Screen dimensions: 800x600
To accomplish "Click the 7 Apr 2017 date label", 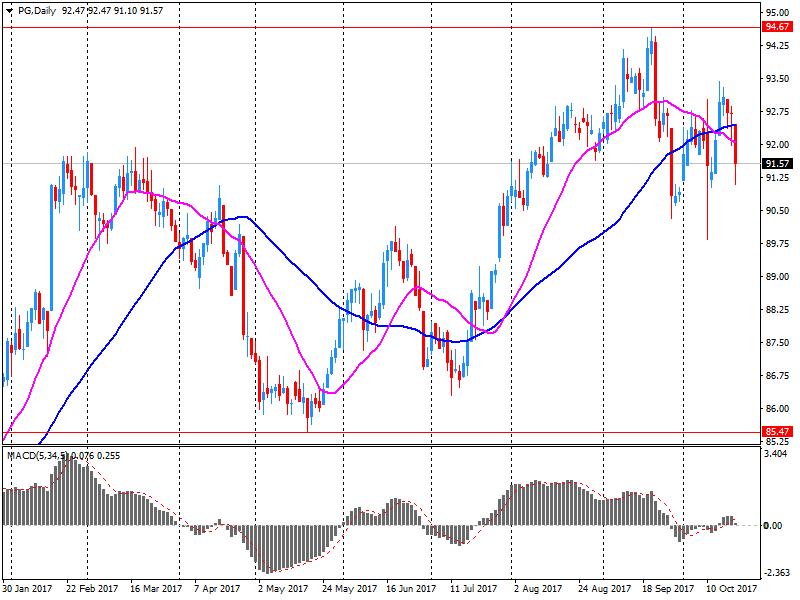I will (217, 589).
